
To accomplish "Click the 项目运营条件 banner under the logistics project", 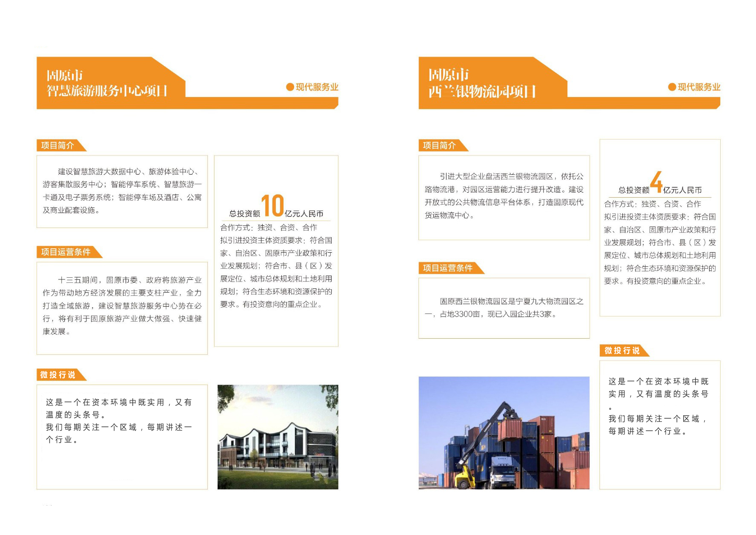I will coord(450,268).
